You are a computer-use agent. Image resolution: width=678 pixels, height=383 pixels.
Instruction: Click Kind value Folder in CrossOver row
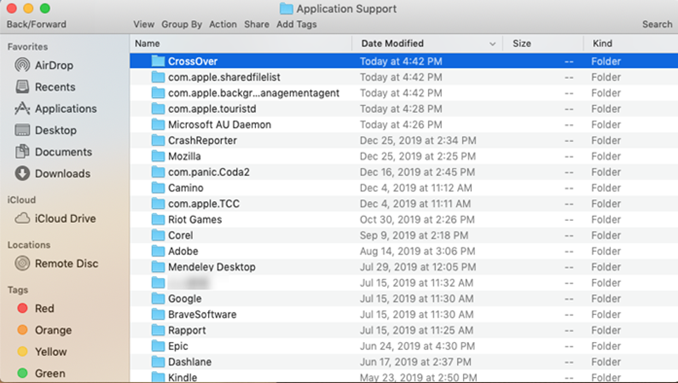click(606, 61)
